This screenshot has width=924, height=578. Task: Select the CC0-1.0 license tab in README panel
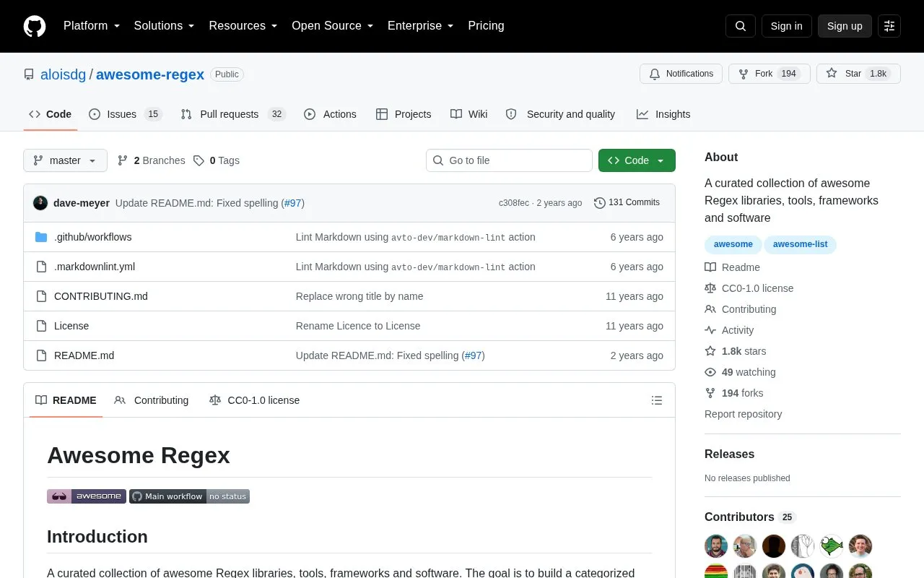click(x=254, y=400)
